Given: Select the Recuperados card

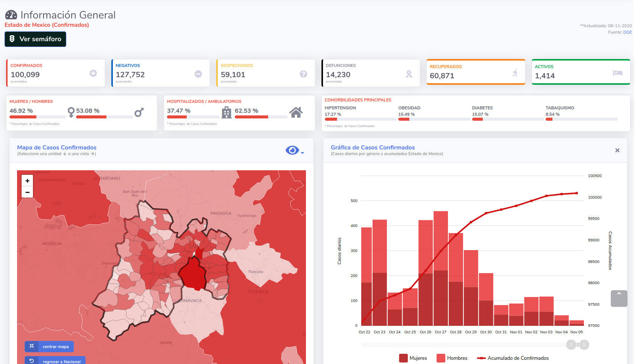Looking at the screenshot, I should pos(476,72).
